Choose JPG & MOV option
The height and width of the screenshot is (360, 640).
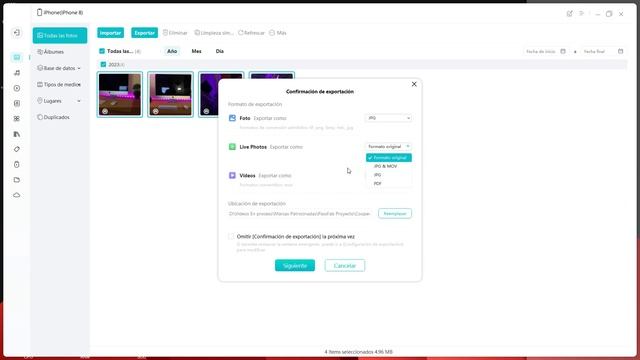pos(389,166)
